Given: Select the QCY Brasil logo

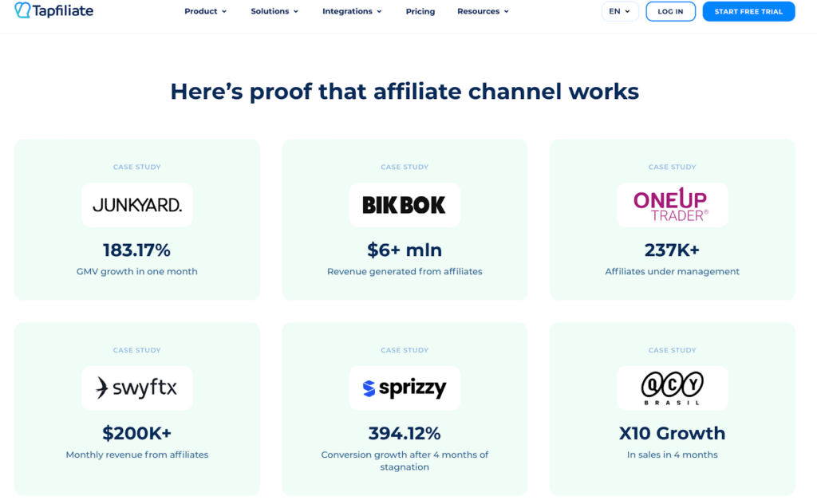Looking at the screenshot, I should tap(672, 388).
